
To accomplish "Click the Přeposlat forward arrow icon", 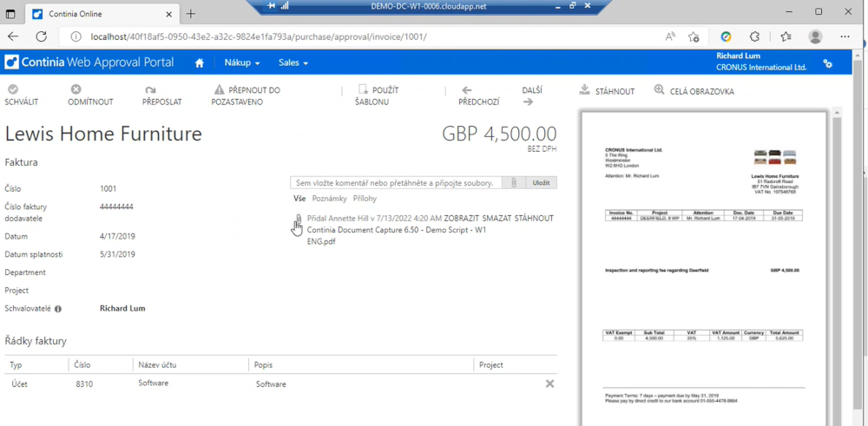I will 150,89.
